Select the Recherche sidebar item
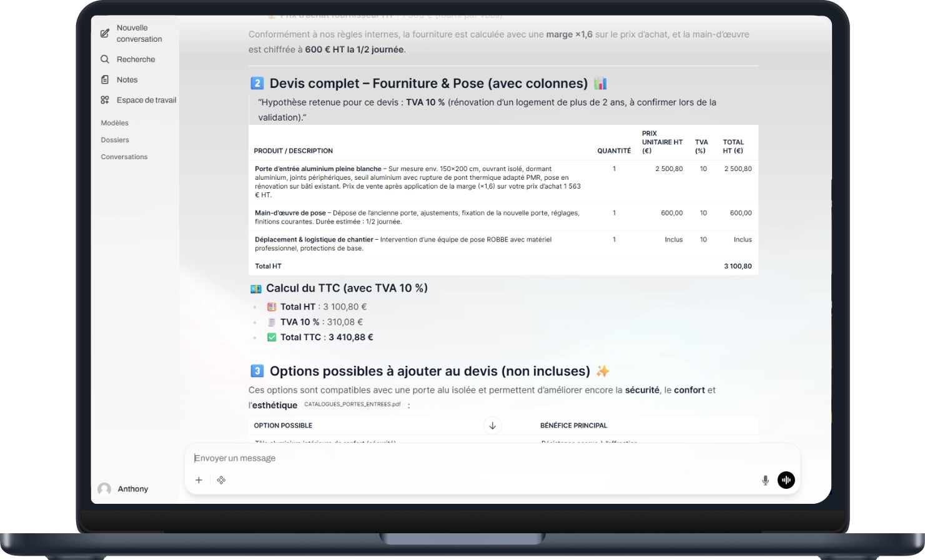The image size is (925, 560). point(136,59)
